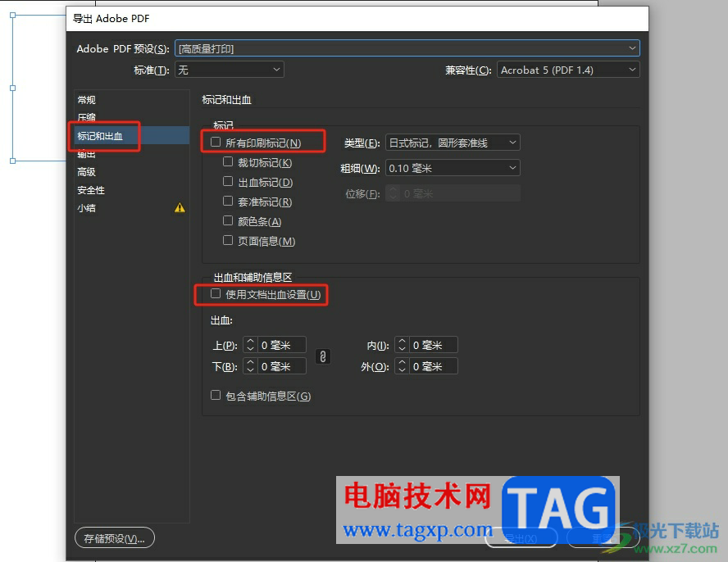Click the 下 bleed stepper arrows
This screenshot has height=562, width=728.
(250, 366)
